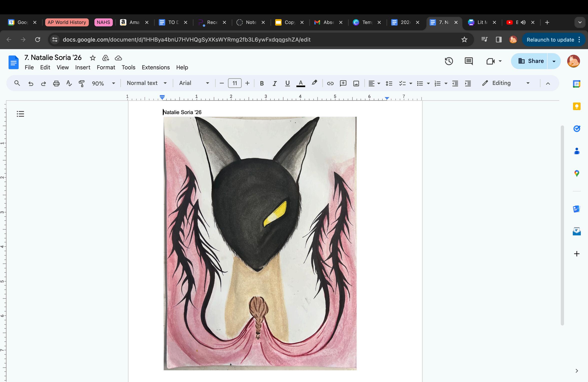The width and height of the screenshot is (588, 382).
Task: Open the Format menu
Action: pyautogui.click(x=106, y=67)
